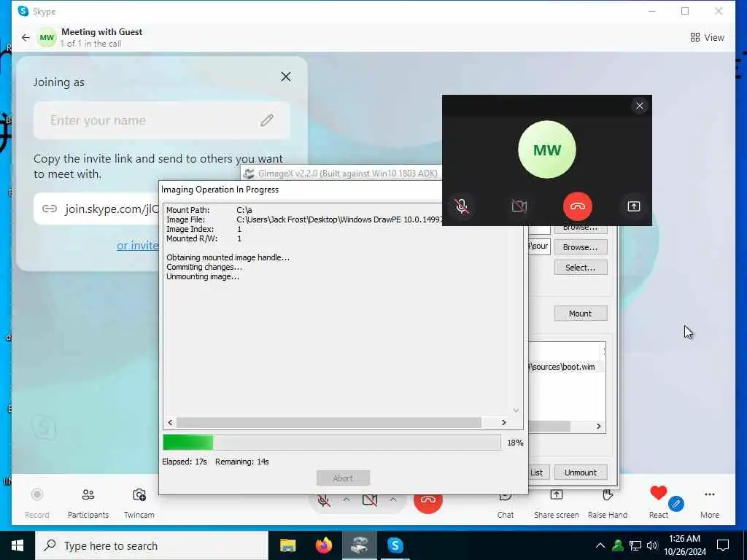Show hidden tray icons chevron
Viewport: 747px width, 560px height.
[x=600, y=545]
